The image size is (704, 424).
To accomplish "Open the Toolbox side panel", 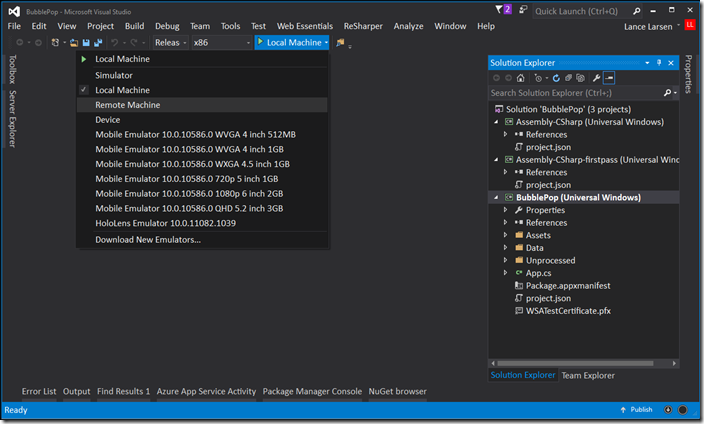I will coord(12,69).
